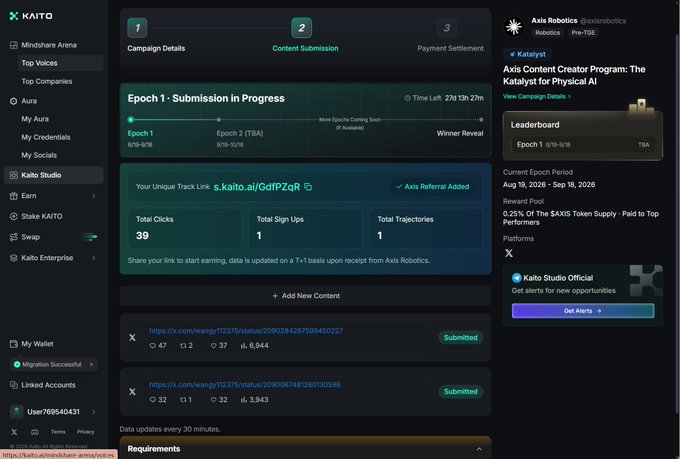Go to step 3 Payment Settlement
The width and height of the screenshot is (680, 459).
click(446, 28)
